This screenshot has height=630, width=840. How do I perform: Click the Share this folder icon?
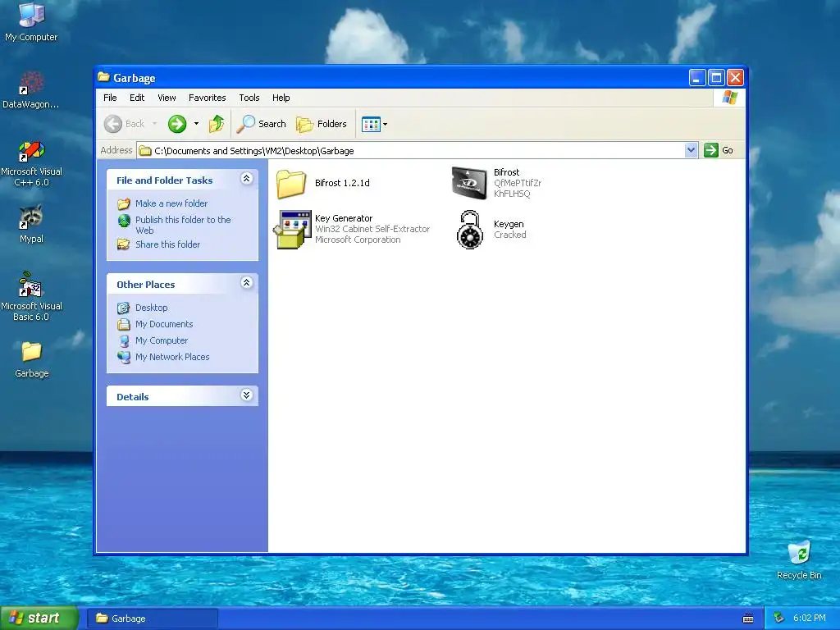tap(124, 244)
